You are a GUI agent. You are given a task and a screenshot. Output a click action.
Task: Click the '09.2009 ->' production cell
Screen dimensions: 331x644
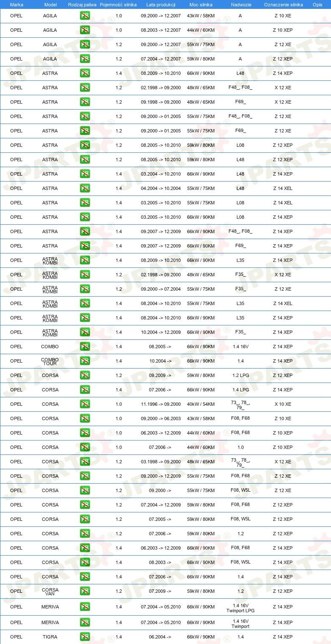(160, 375)
